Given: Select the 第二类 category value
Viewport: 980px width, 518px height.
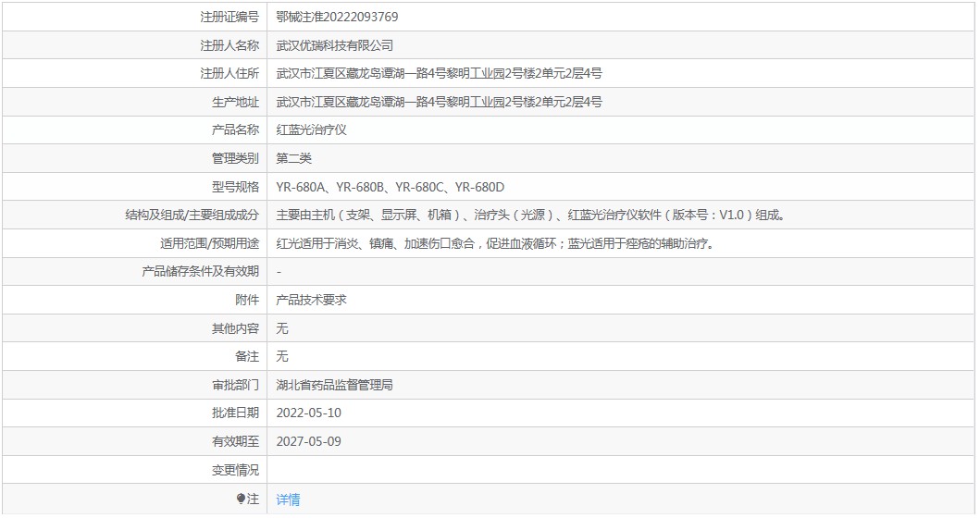Looking at the screenshot, I should pos(293,159).
